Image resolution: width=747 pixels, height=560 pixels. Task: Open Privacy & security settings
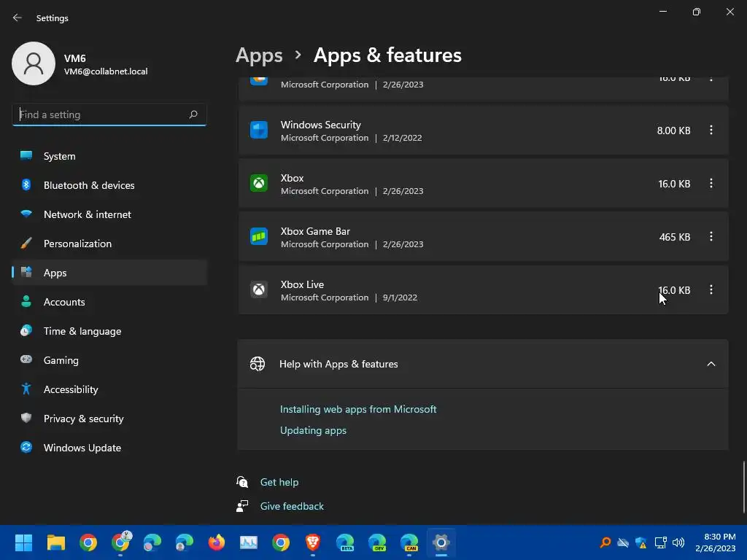pyautogui.click(x=109, y=419)
